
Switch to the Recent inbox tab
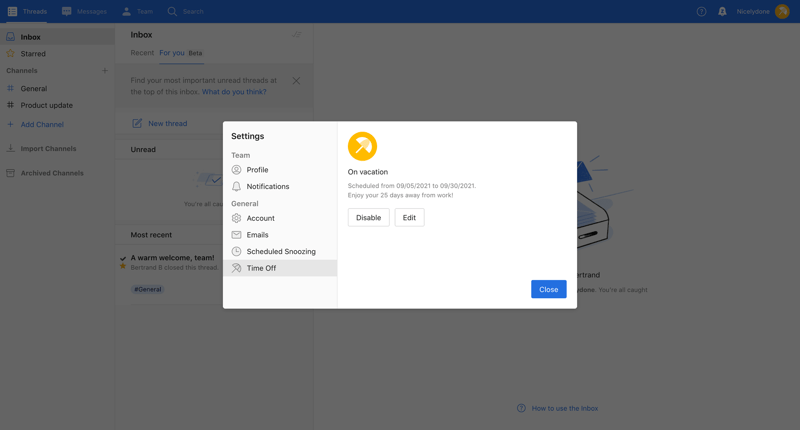[x=142, y=53]
